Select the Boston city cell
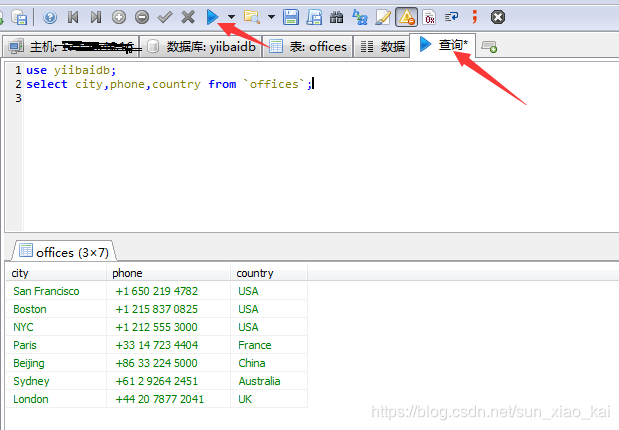 [x=56, y=309]
